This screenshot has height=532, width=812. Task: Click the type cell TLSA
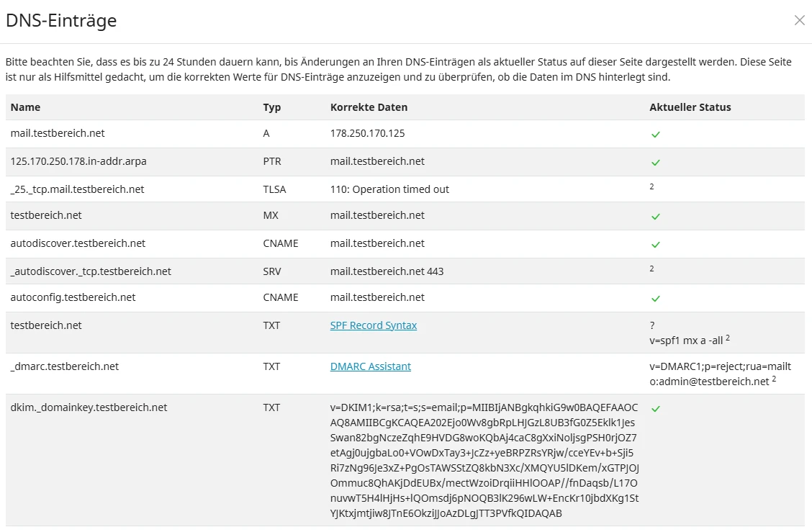[x=274, y=189]
